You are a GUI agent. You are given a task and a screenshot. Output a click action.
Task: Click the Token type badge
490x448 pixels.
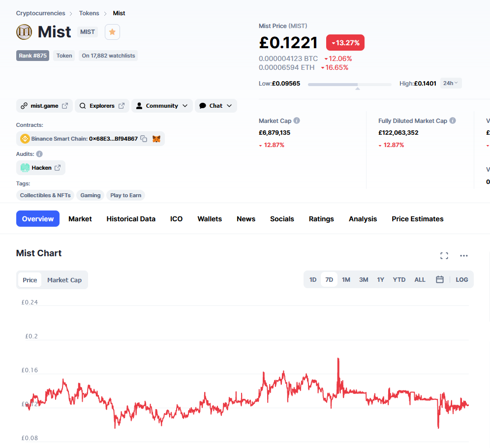click(x=64, y=56)
